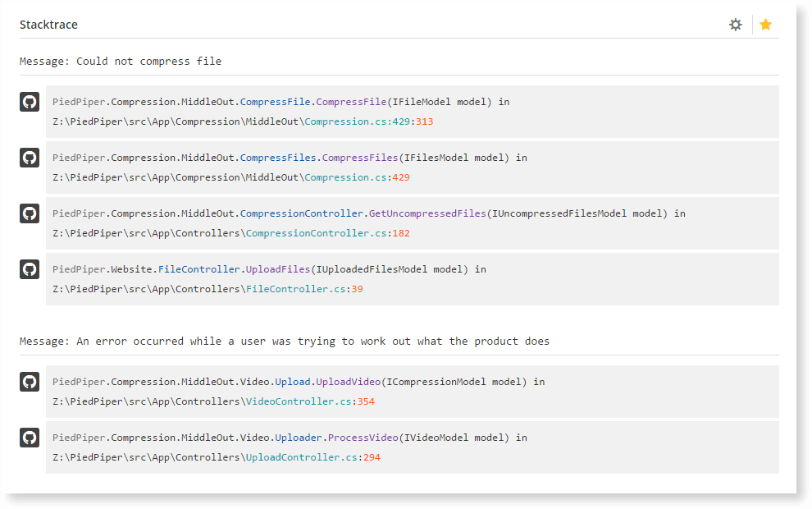Image resolution: width=812 pixels, height=509 pixels.
Task: Click GitHub icon next to UploadFiles frame
Action: [x=29, y=268]
